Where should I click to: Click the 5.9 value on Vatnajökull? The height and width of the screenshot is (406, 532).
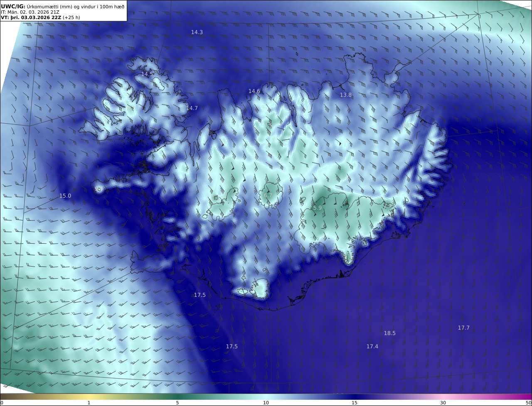click(318, 208)
